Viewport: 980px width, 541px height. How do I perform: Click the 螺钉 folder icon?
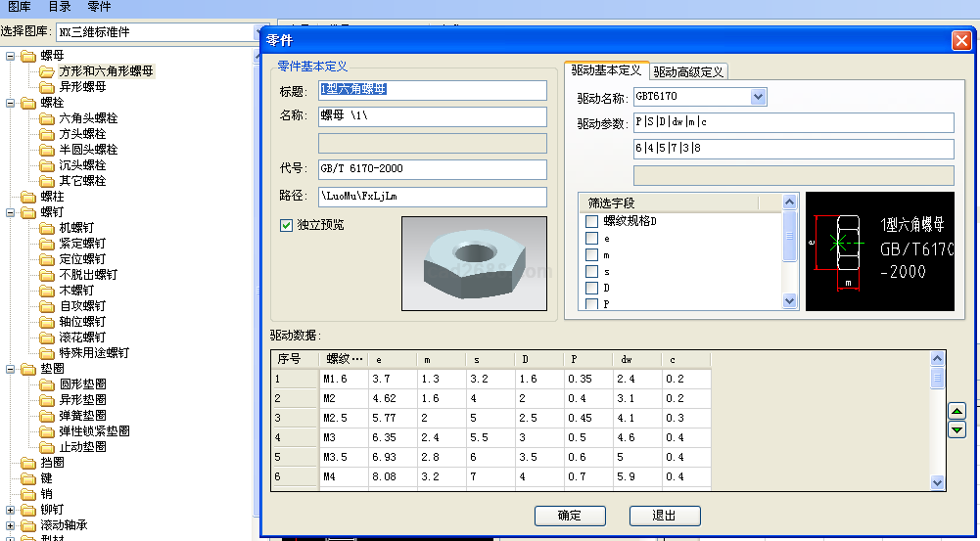coord(28,211)
